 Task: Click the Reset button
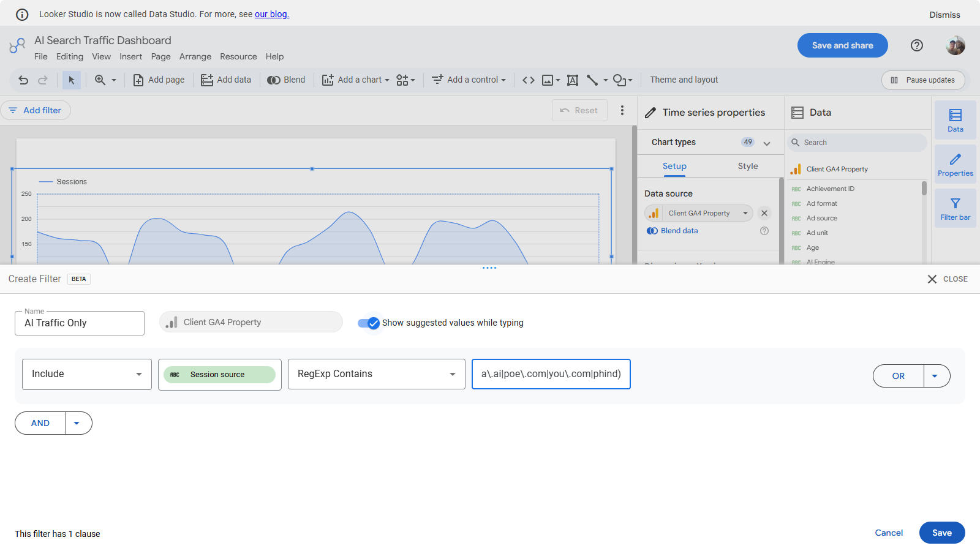tap(579, 110)
